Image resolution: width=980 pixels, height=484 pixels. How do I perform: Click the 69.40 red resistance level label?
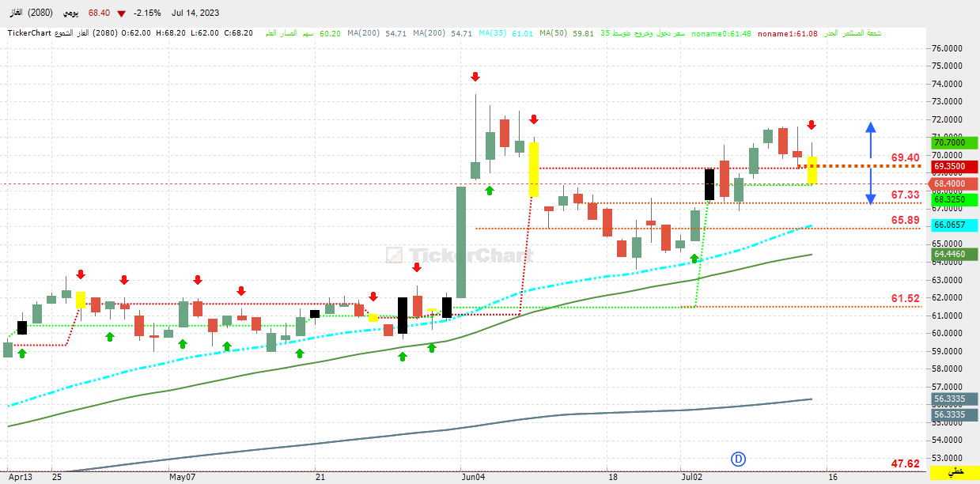click(x=905, y=157)
